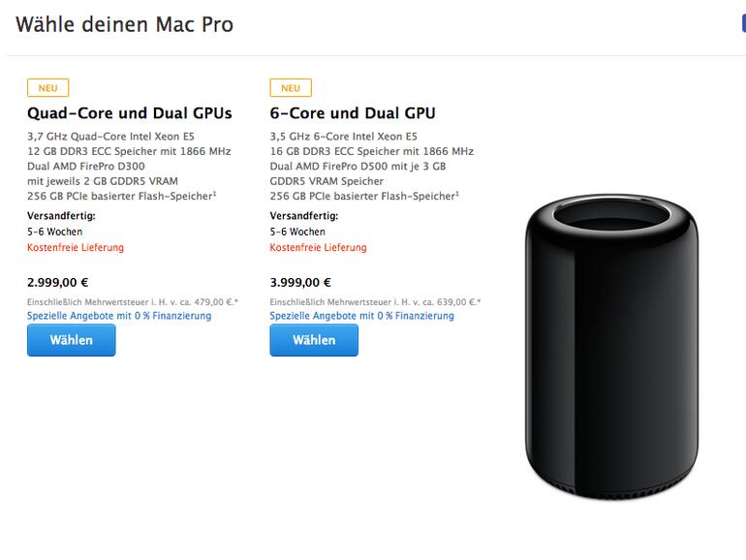Click the 3.999,00 € price
746x560 pixels.
click(x=300, y=283)
